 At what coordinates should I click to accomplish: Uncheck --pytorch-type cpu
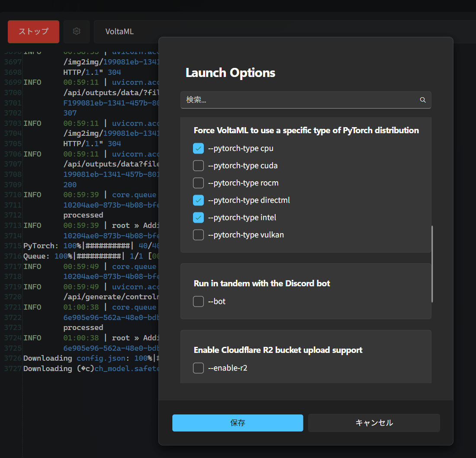coord(198,148)
